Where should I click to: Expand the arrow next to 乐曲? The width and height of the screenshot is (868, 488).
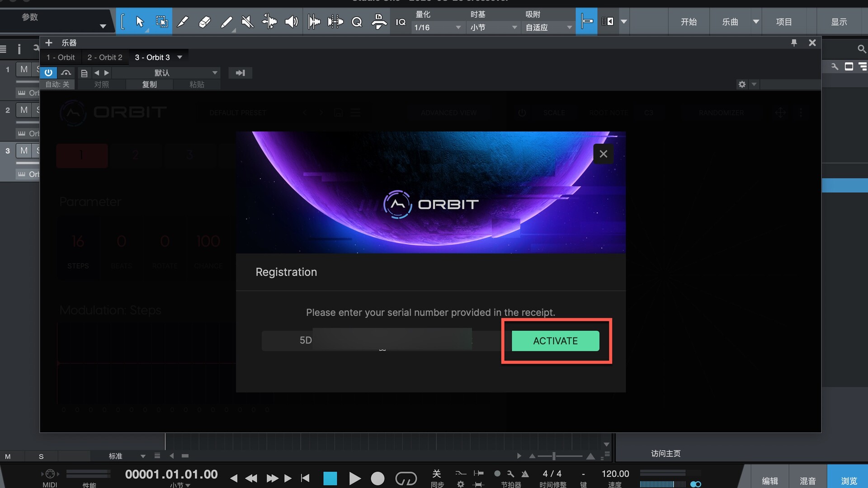click(756, 22)
